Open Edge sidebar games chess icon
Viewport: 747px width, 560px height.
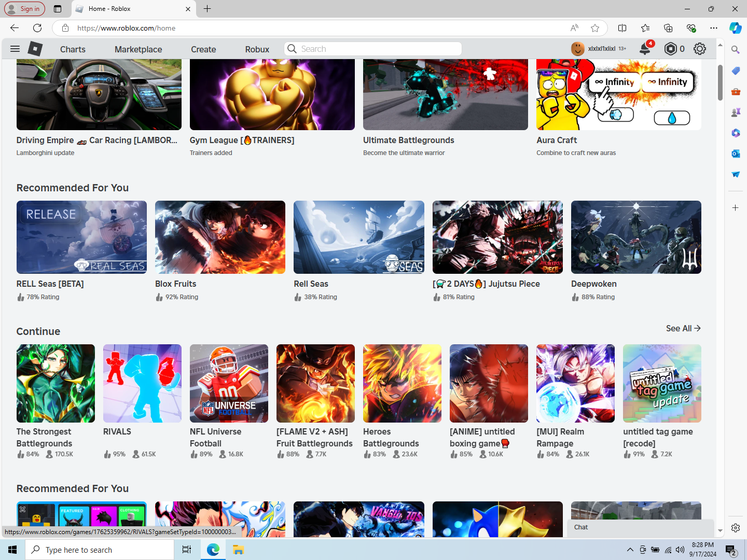[736, 112]
